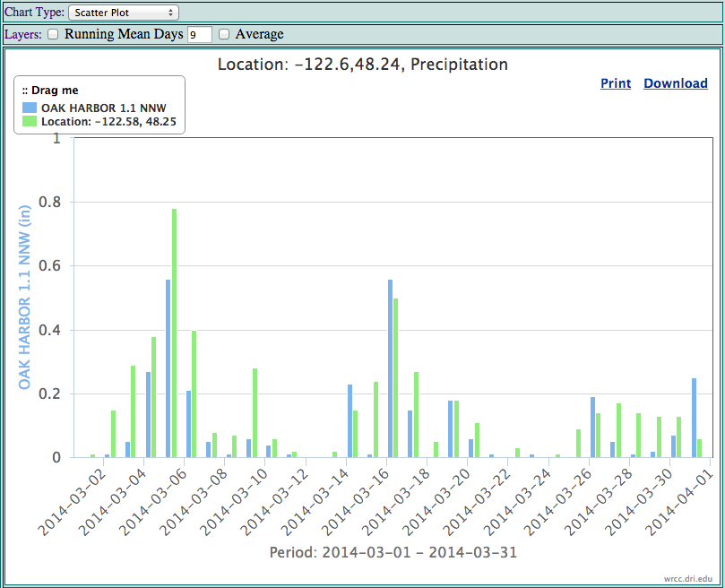Screen dimensions: 725x588
Task: Toggle OAK HARBOR 1.1 NNW legend swatch
Action: click(x=30, y=108)
